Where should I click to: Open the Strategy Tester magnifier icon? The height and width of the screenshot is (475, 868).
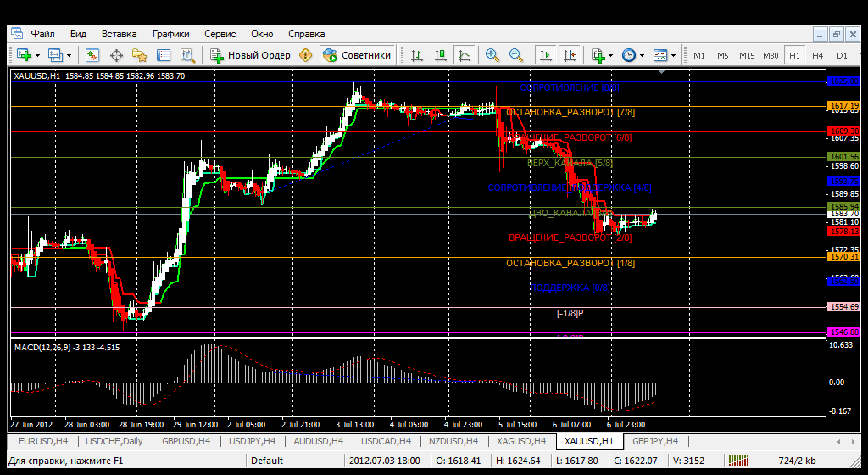point(187,55)
